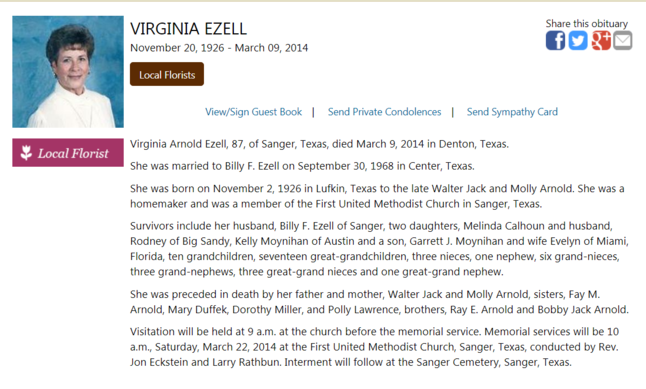Share the obituary via Google Plus icon
Image resolution: width=646 pixels, height=389 pixels.
click(601, 41)
